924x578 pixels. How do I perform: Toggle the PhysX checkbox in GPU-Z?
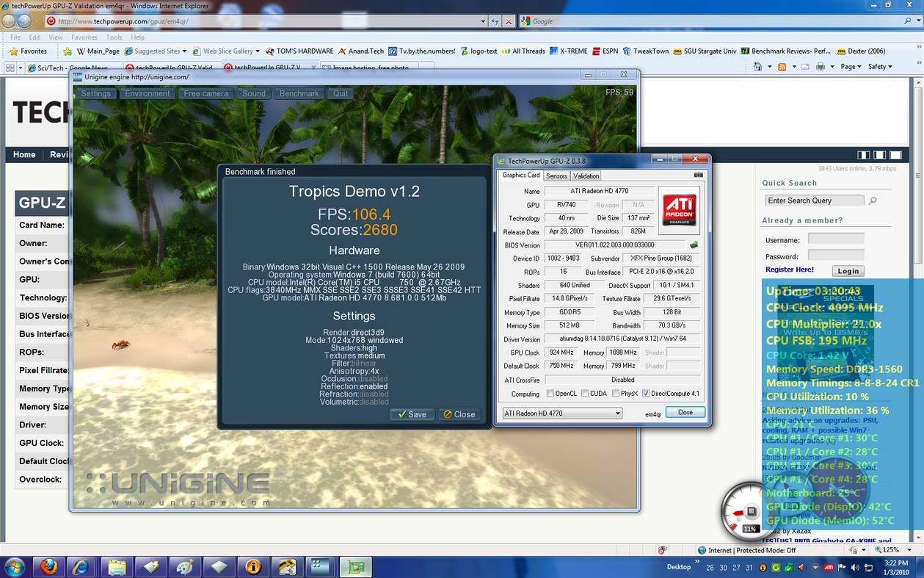coord(616,394)
